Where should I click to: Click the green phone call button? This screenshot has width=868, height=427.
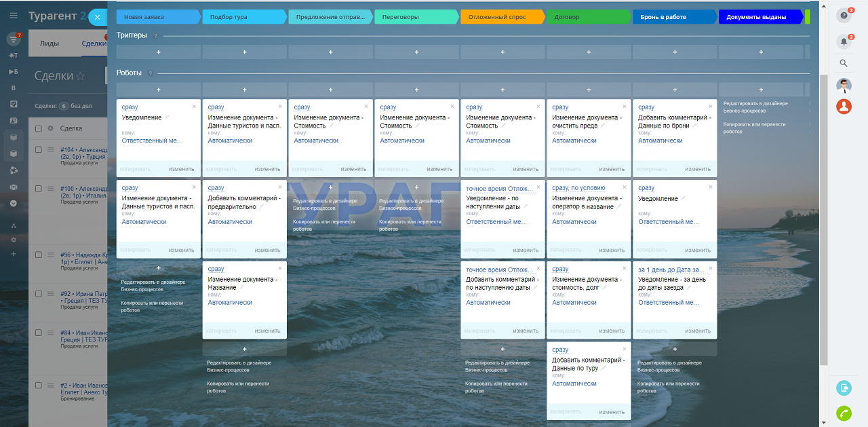pyautogui.click(x=844, y=412)
